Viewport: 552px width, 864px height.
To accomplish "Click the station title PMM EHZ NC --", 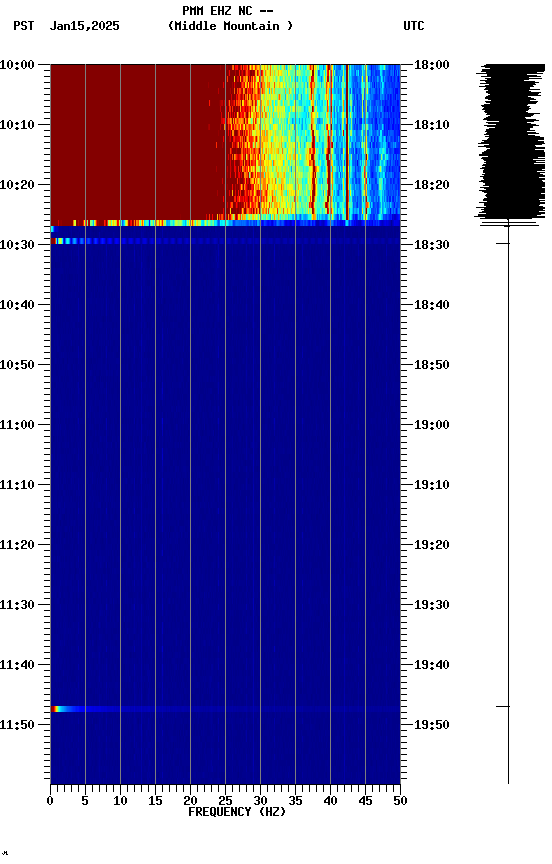I will pyautogui.click(x=228, y=11).
